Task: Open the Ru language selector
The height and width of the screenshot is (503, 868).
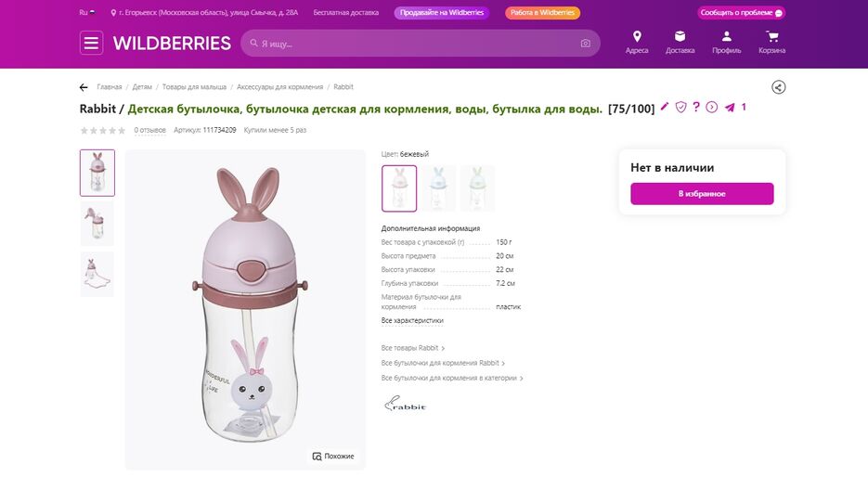Action: tap(87, 12)
